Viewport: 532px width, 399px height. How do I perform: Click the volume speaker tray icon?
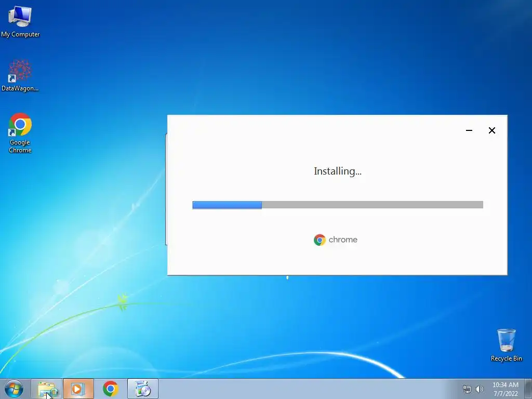point(480,389)
